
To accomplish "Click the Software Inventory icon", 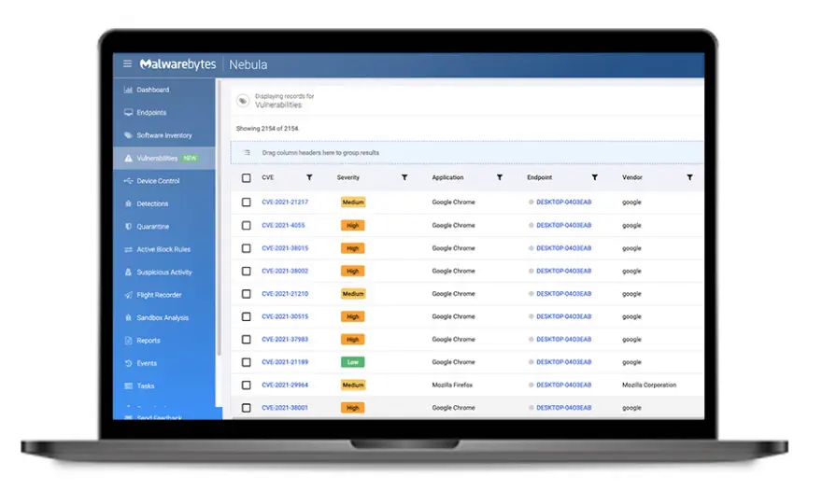I will coord(128,135).
